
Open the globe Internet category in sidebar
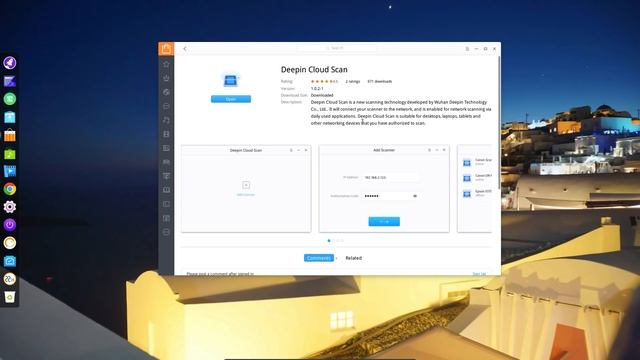(x=166, y=92)
